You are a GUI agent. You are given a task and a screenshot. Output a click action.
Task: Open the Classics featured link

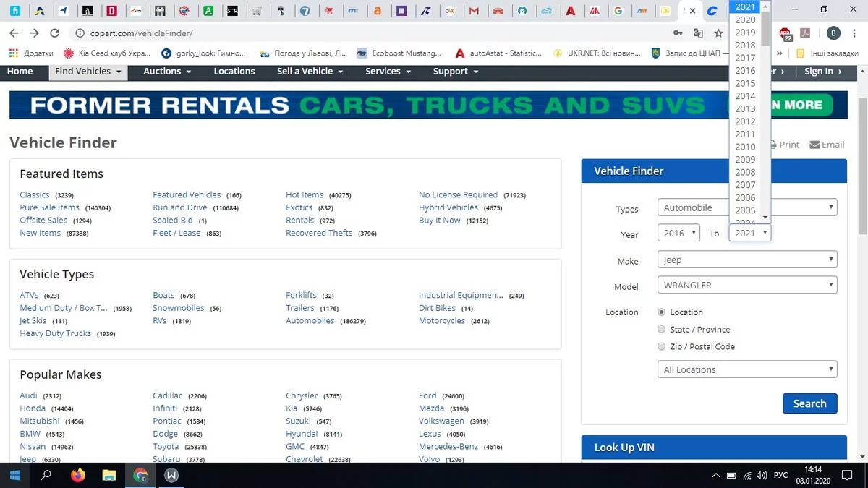pos(35,194)
